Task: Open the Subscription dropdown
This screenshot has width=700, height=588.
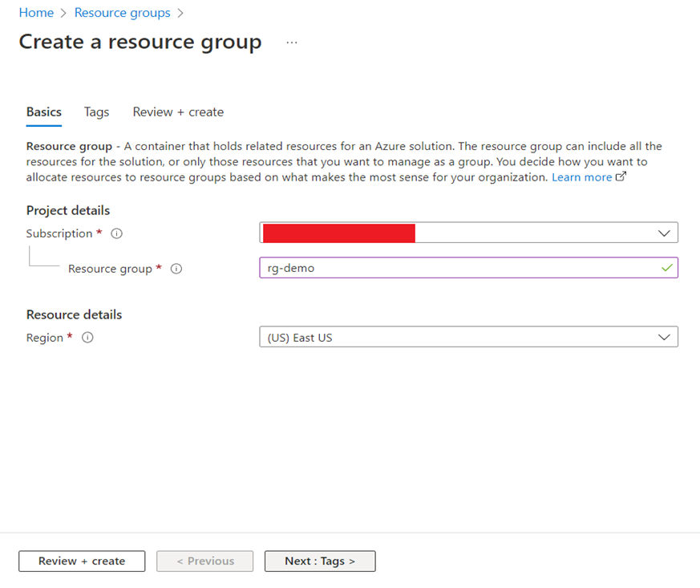Action: tap(469, 232)
